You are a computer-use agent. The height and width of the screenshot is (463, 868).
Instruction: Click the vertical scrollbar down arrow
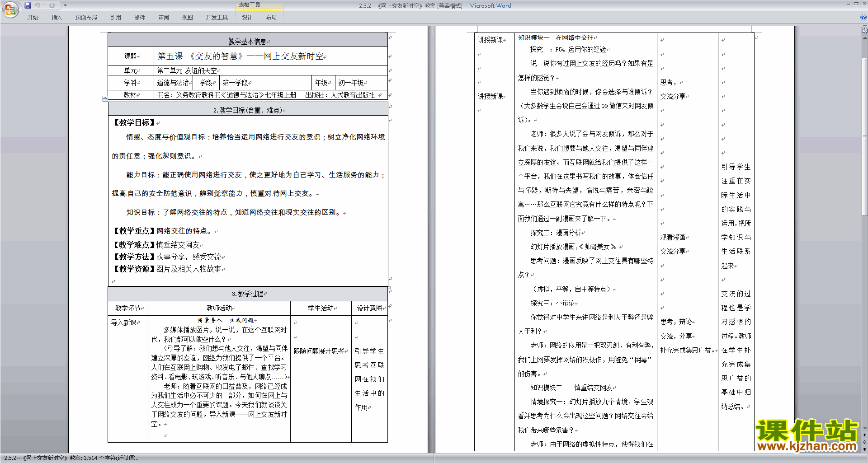click(x=865, y=428)
